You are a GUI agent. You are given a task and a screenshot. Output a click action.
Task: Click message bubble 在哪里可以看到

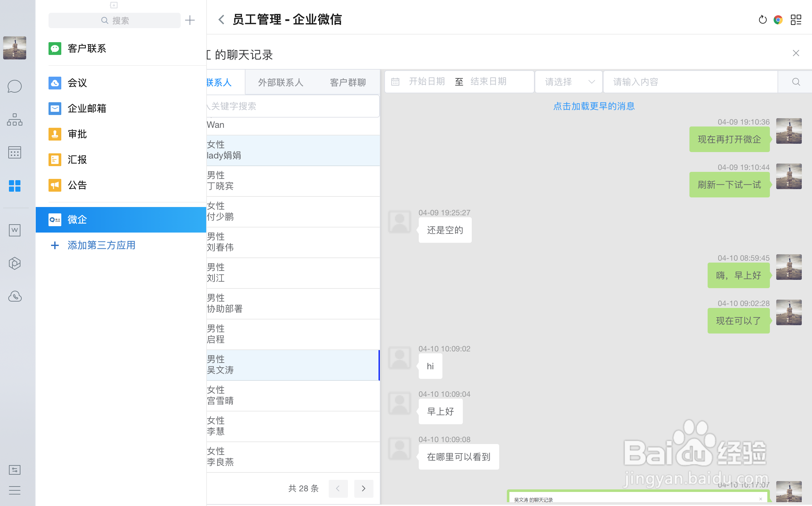click(x=459, y=457)
